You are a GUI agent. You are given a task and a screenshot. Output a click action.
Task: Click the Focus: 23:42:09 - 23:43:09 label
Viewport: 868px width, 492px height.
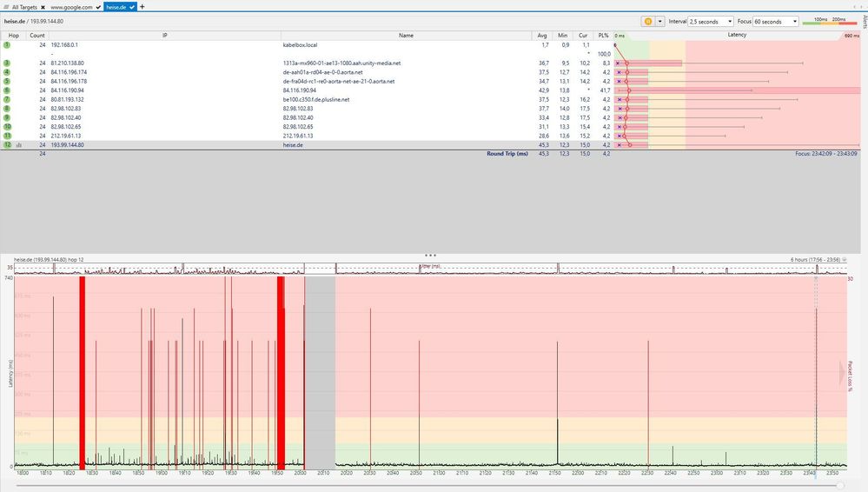click(826, 154)
